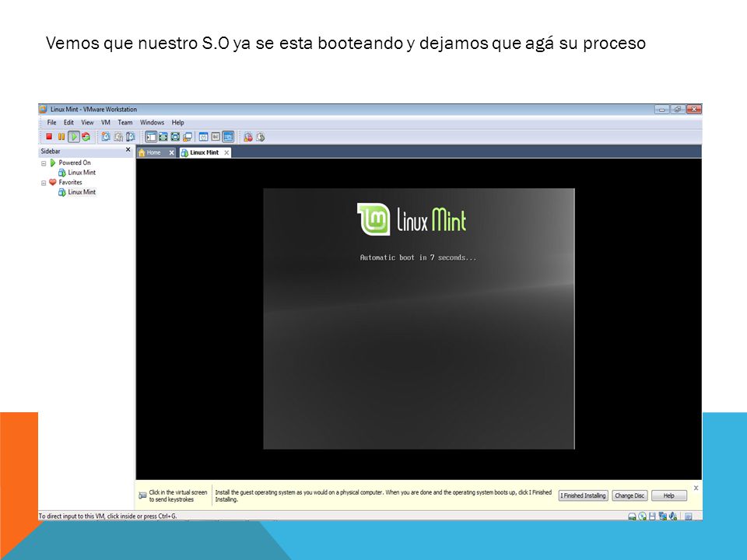Click the Summary View toolbar icon
747x560 pixels.
[203, 137]
